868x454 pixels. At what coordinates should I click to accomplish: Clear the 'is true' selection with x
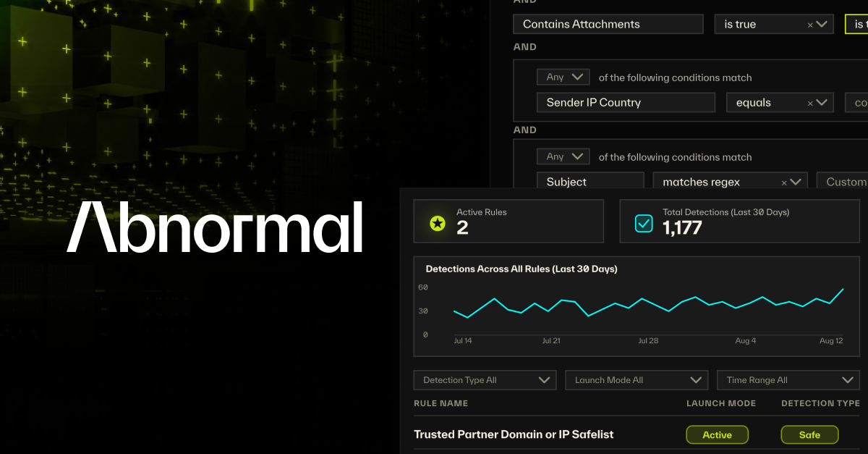tap(810, 25)
